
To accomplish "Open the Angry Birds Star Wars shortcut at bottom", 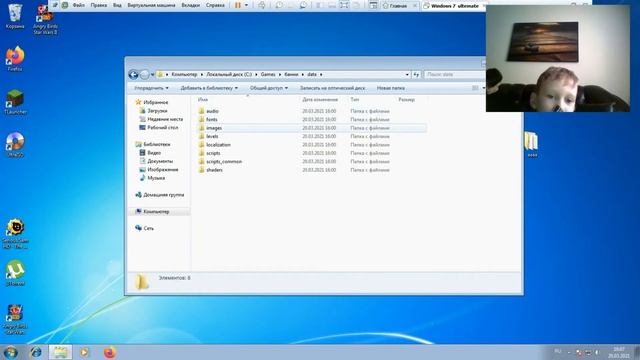I will tap(15, 319).
